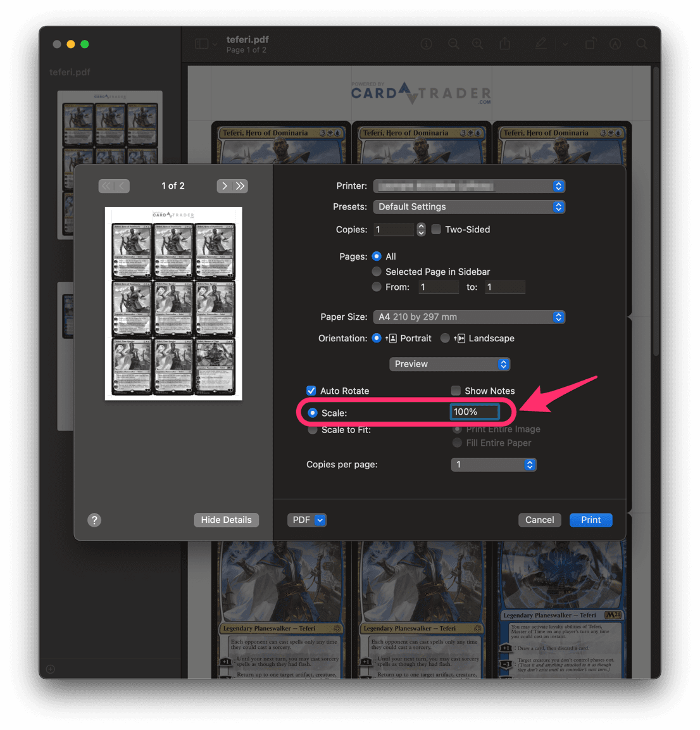
Task: Cancel the print dialog
Action: click(539, 520)
